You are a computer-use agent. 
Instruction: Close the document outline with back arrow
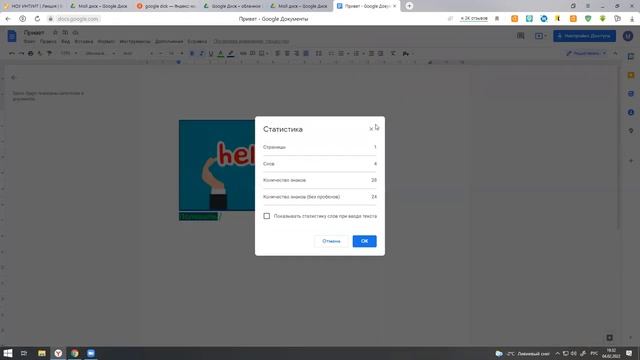click(x=13, y=78)
